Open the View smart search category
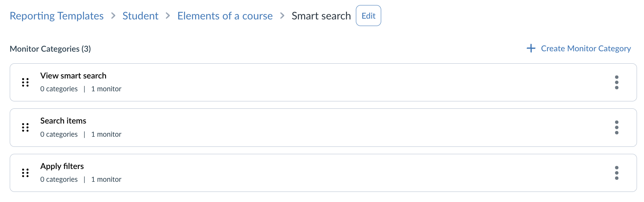Image resolution: width=644 pixels, height=202 pixels. [x=73, y=76]
